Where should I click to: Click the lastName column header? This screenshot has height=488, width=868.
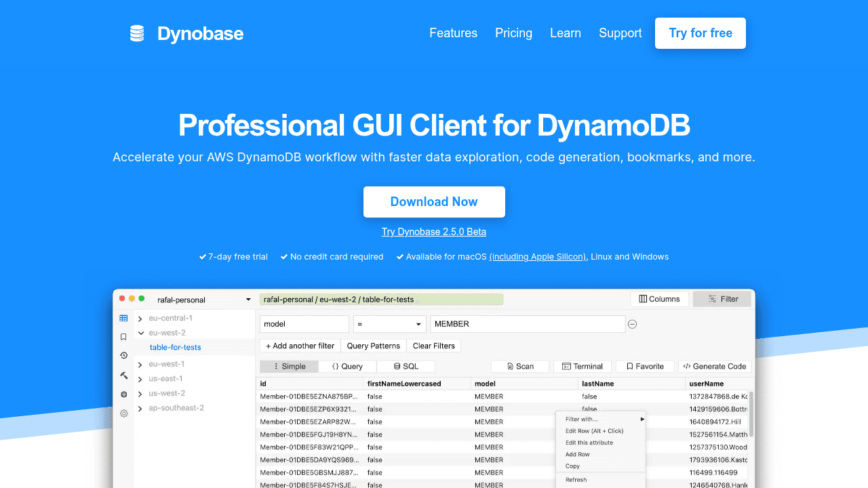coord(631,384)
